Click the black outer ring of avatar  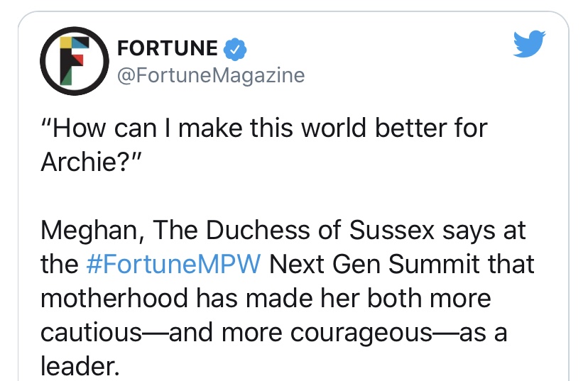tap(44, 62)
